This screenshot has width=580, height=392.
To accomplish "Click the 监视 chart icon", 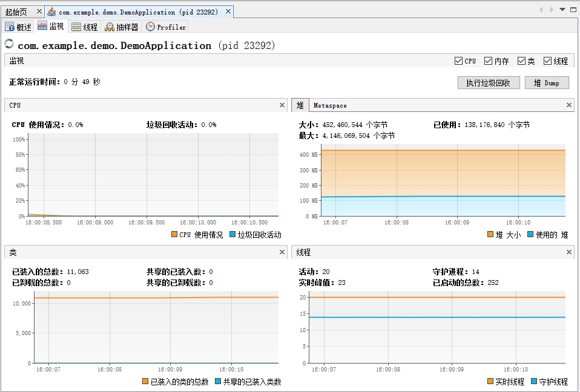I will 42,26.
